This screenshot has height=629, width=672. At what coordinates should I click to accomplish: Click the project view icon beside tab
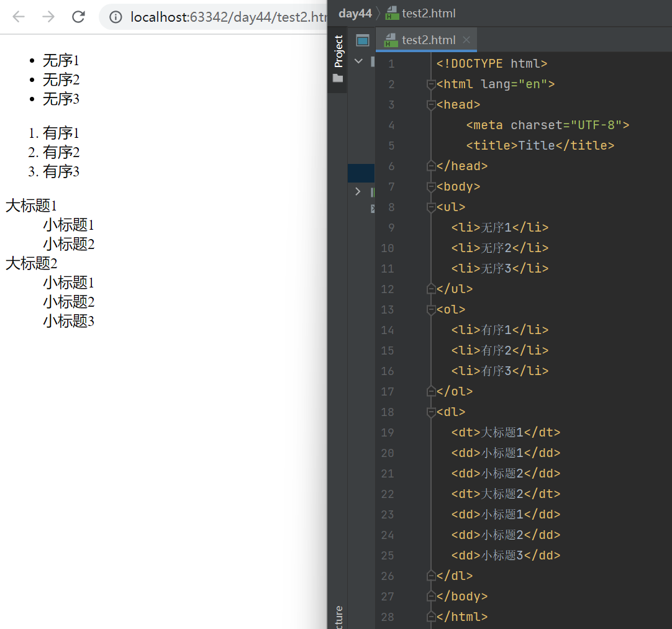click(x=363, y=40)
